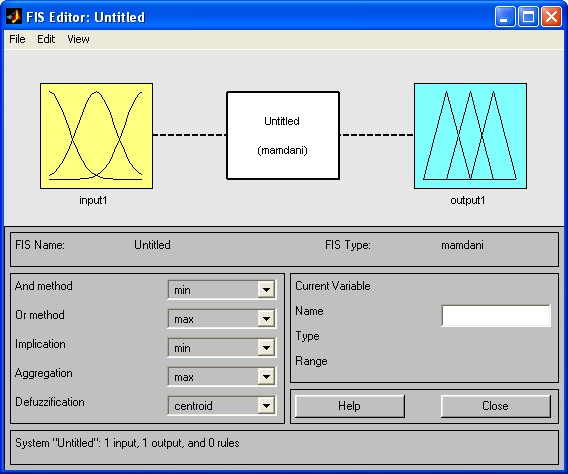Click the Help button

(350, 406)
